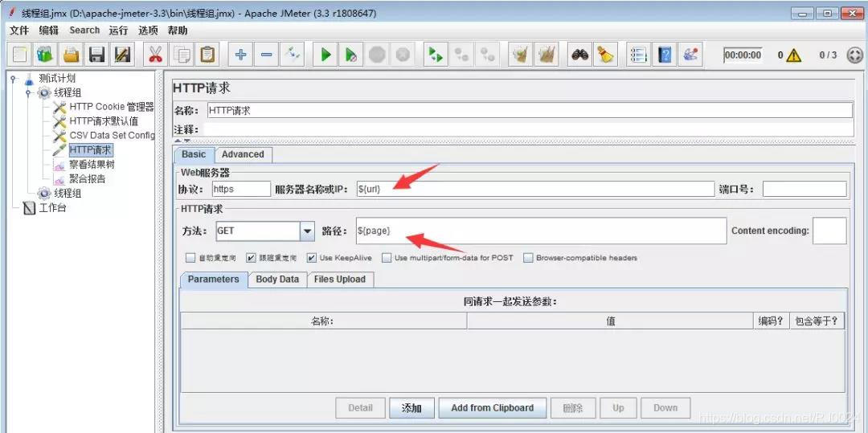868x433 pixels.
Task: Click the Toggle enable/disable icon
Action: coord(292,55)
